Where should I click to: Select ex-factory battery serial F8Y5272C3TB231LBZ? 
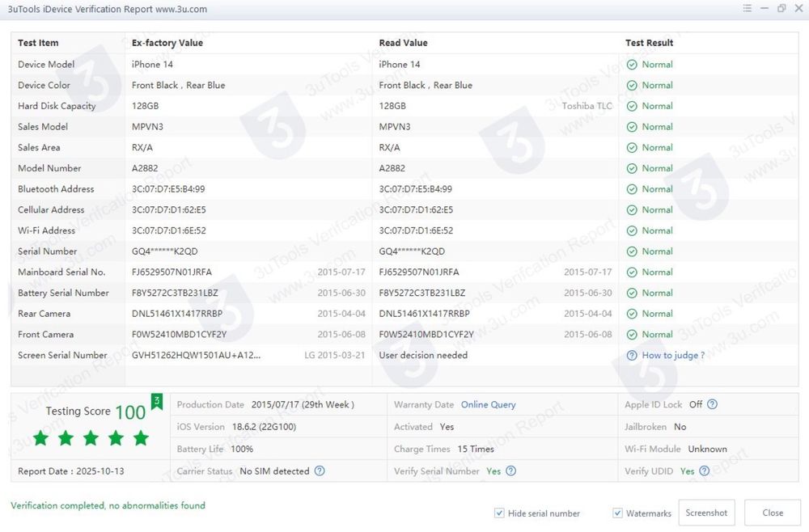[175, 293]
